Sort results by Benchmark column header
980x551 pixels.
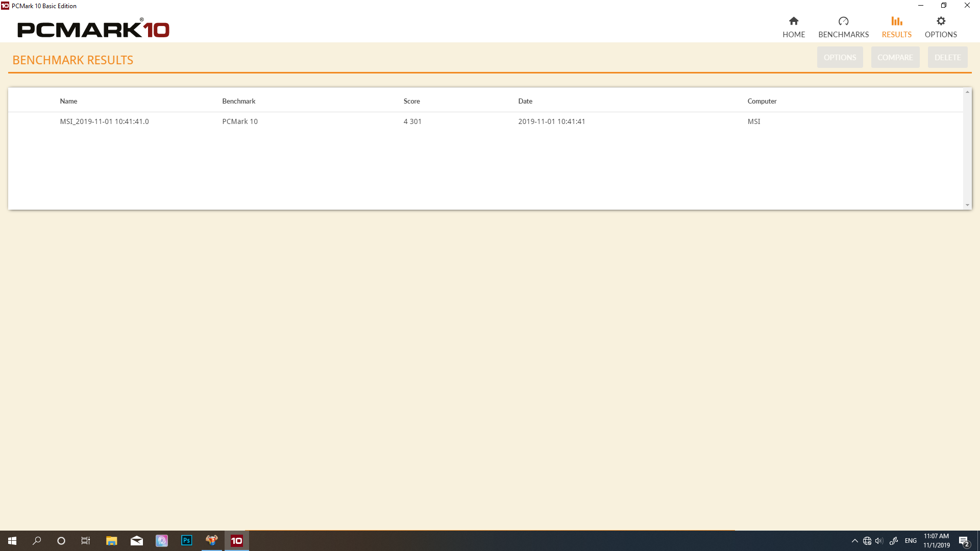238,101
